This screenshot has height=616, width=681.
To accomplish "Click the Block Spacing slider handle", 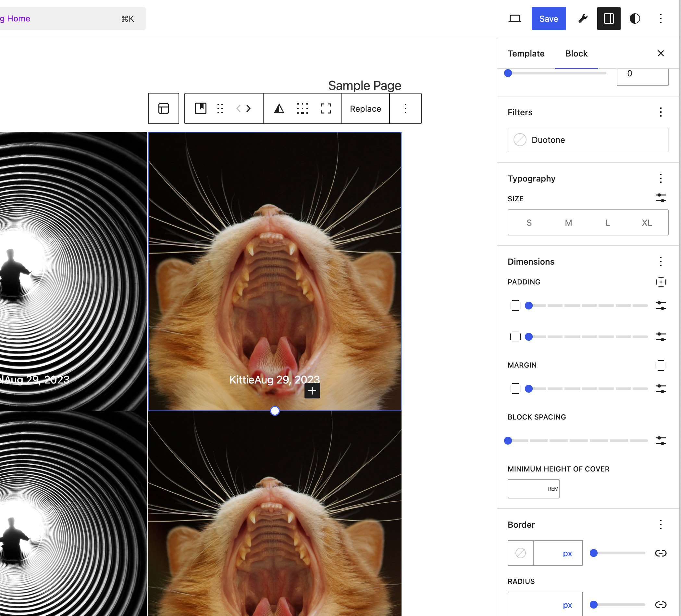I will pos(508,440).
